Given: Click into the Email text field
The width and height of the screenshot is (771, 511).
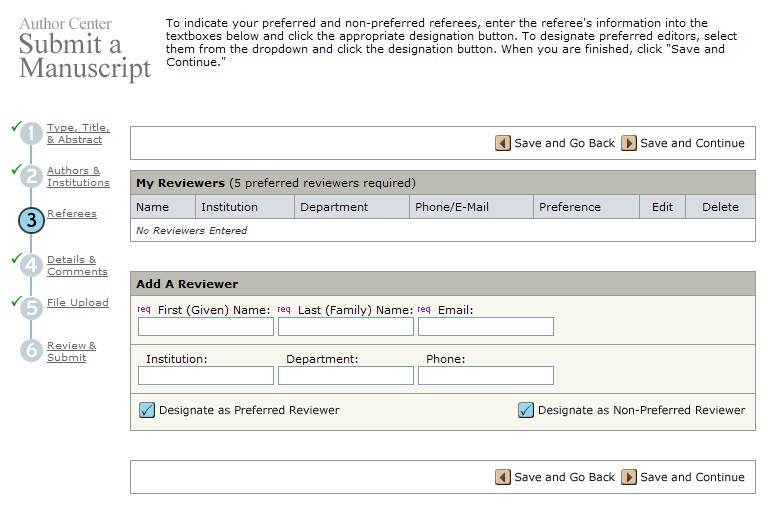Looking at the screenshot, I should coord(485,327).
